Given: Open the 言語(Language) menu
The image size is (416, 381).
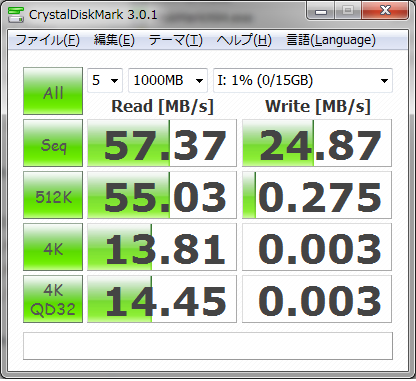Looking at the screenshot, I should point(331,40).
